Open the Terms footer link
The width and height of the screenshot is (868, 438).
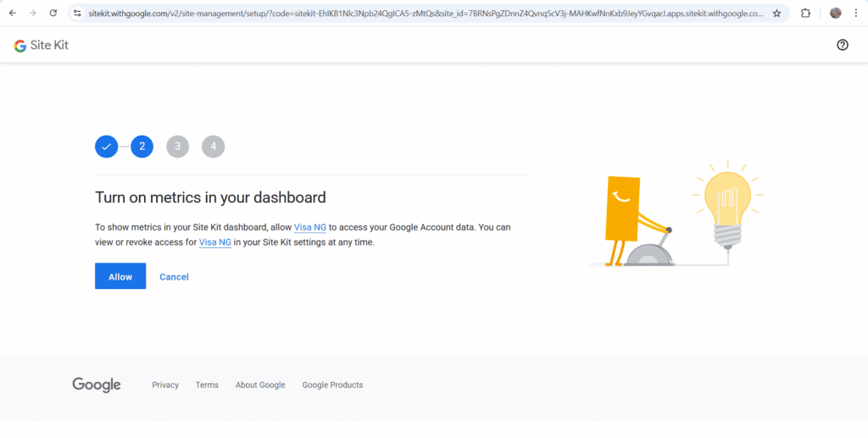[207, 385]
